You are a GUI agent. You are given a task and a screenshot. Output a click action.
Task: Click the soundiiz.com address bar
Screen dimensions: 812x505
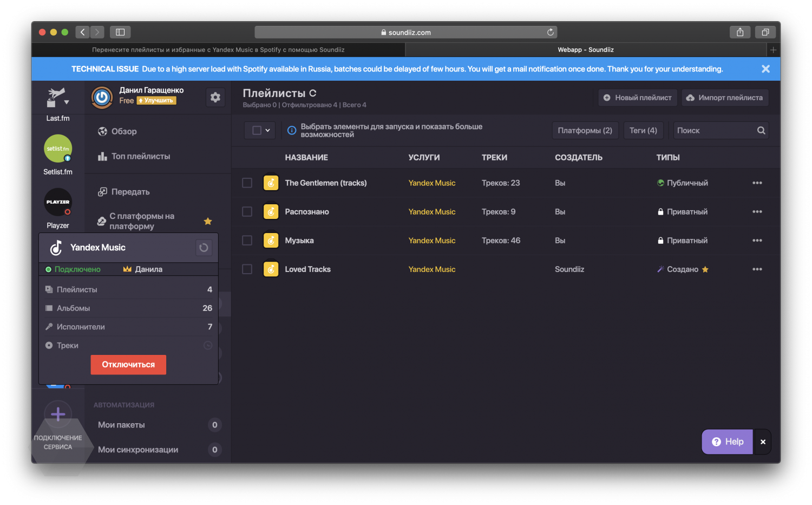(x=406, y=33)
